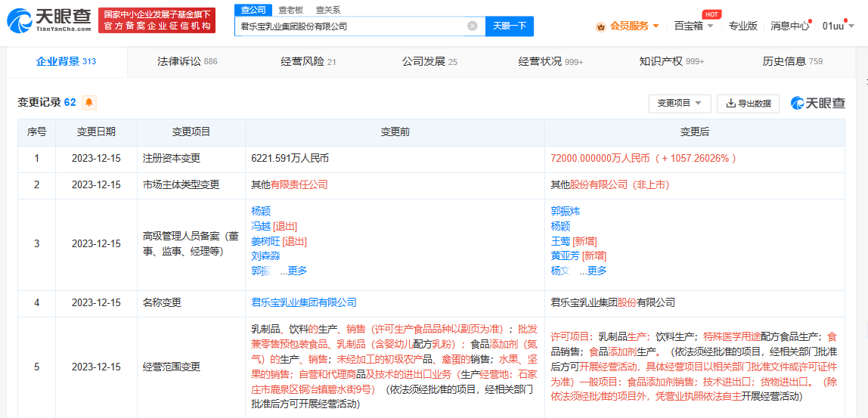The width and height of the screenshot is (868, 418).
Task: Switch to the 公司发展 tab
Action: click(x=429, y=61)
